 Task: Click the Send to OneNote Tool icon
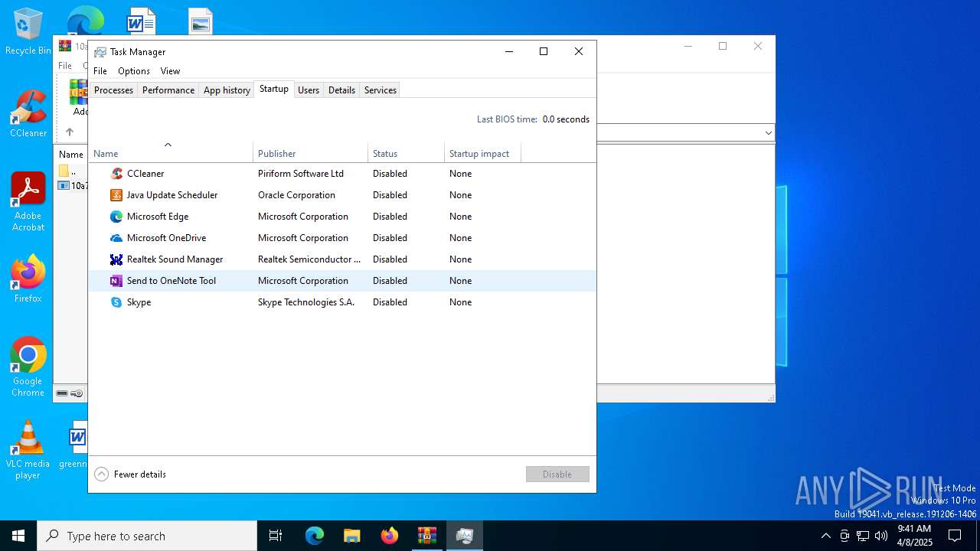[x=116, y=281]
